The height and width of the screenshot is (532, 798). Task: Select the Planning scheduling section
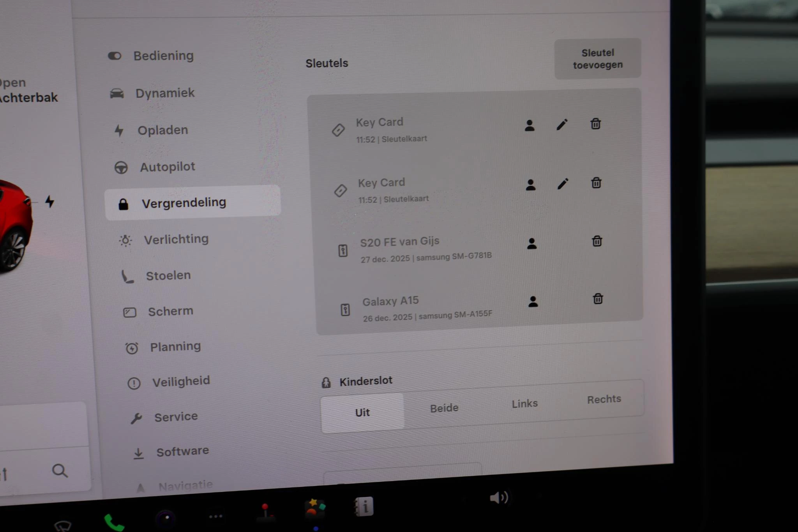pyautogui.click(x=175, y=346)
